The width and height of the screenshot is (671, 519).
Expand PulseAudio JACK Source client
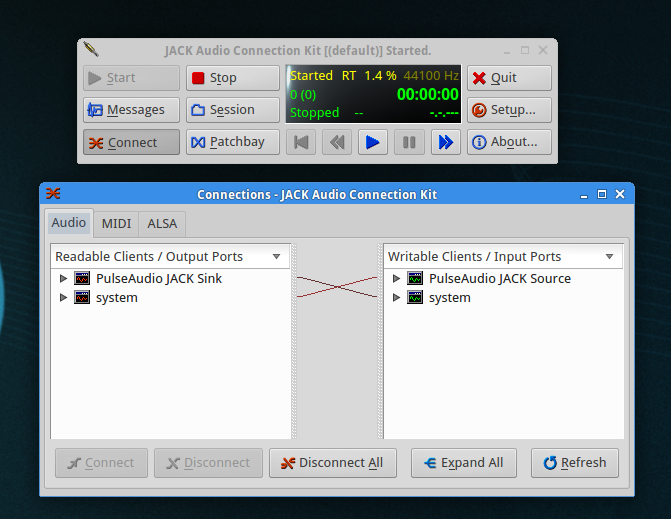pos(397,279)
